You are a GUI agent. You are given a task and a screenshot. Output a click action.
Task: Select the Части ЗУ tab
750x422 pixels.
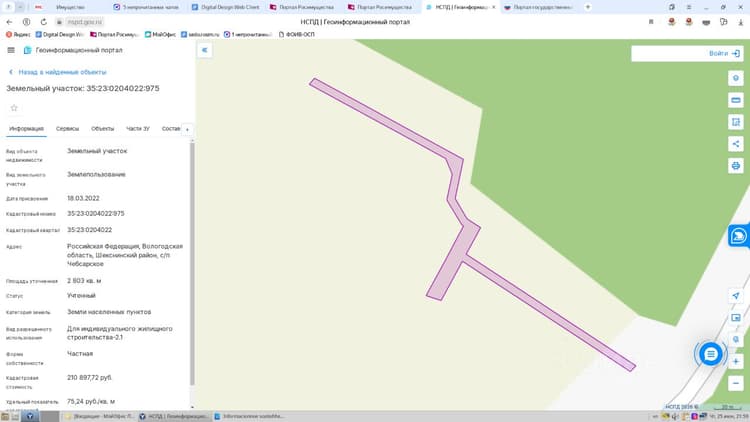[138, 129]
